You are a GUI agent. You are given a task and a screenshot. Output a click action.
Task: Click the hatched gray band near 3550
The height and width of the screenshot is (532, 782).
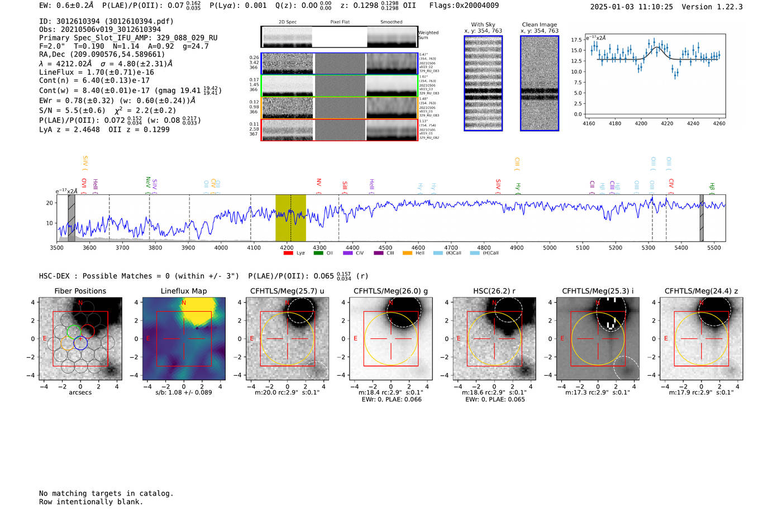pyautogui.click(x=71, y=218)
